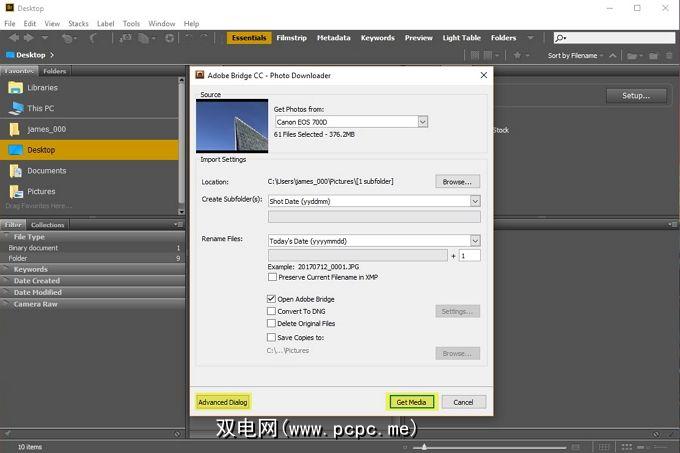This screenshot has height=453, width=680.
Task: Click the source photo preview thumbnail
Action: pyautogui.click(x=232, y=126)
